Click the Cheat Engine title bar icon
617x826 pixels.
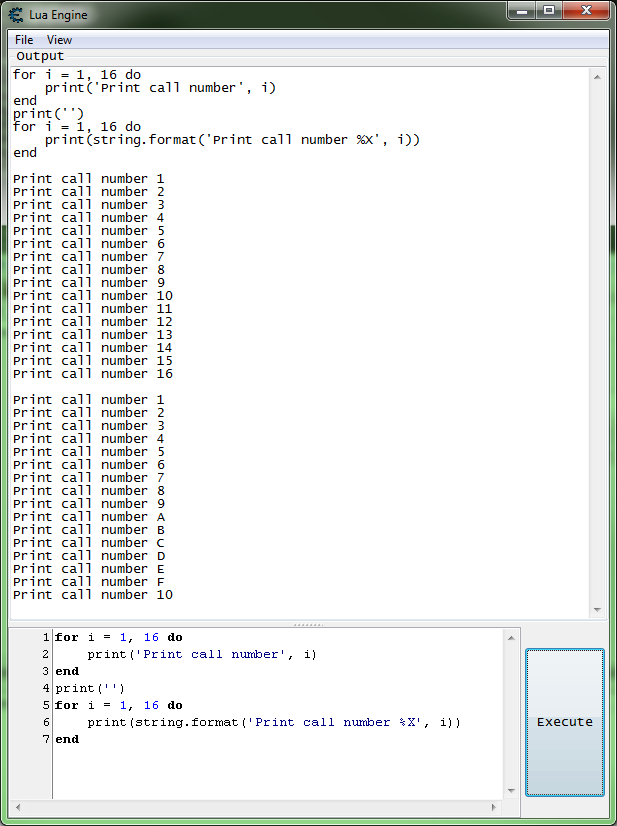[x=16, y=15]
